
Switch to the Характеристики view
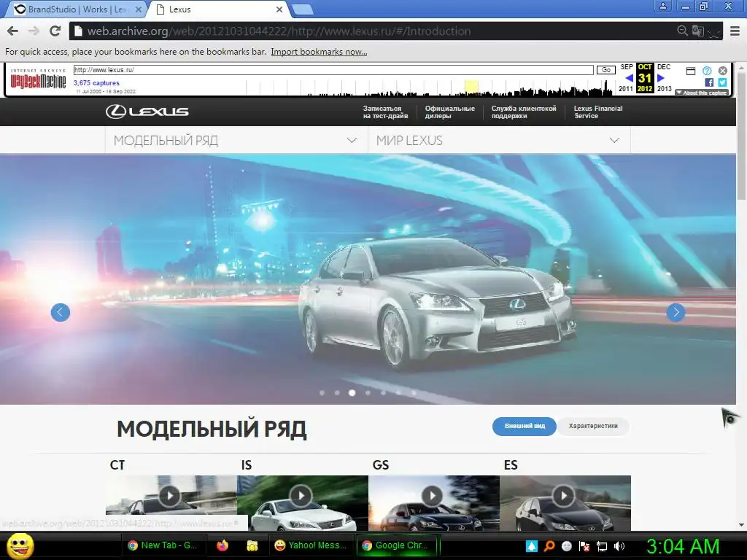pyautogui.click(x=593, y=426)
